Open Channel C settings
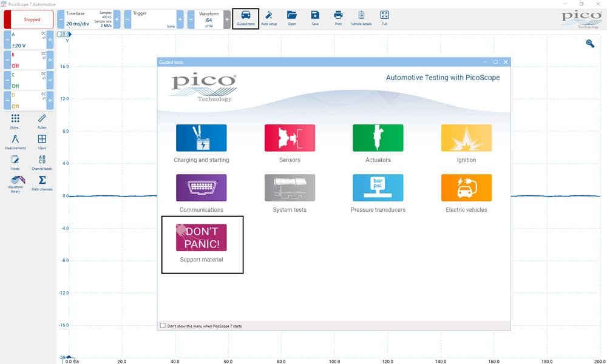This screenshot has height=364, width=607. pos(29,80)
